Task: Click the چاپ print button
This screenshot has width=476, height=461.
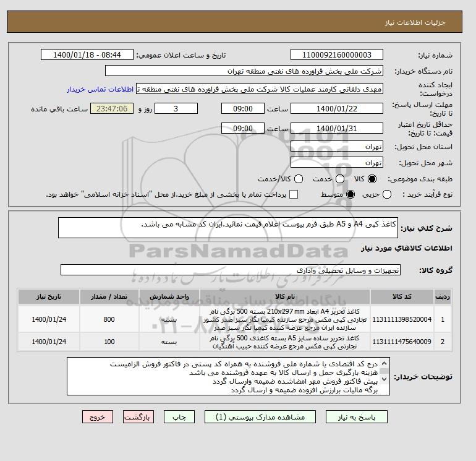Action: (x=179, y=417)
